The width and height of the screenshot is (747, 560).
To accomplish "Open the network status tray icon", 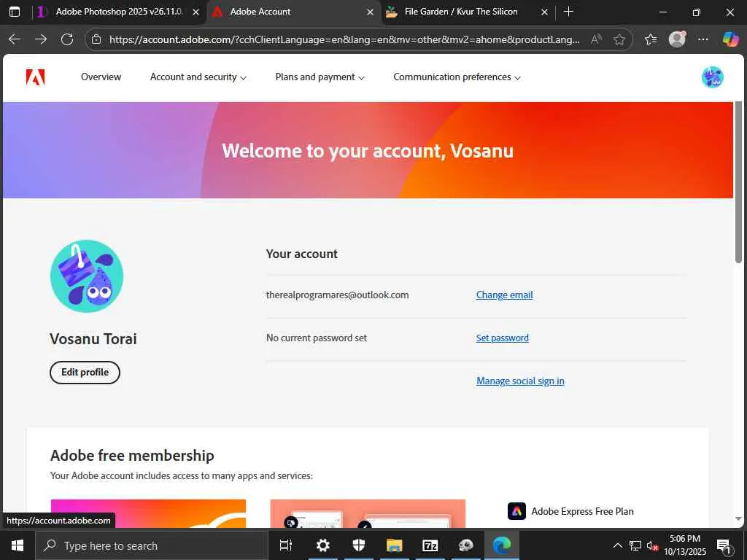I will (635, 545).
